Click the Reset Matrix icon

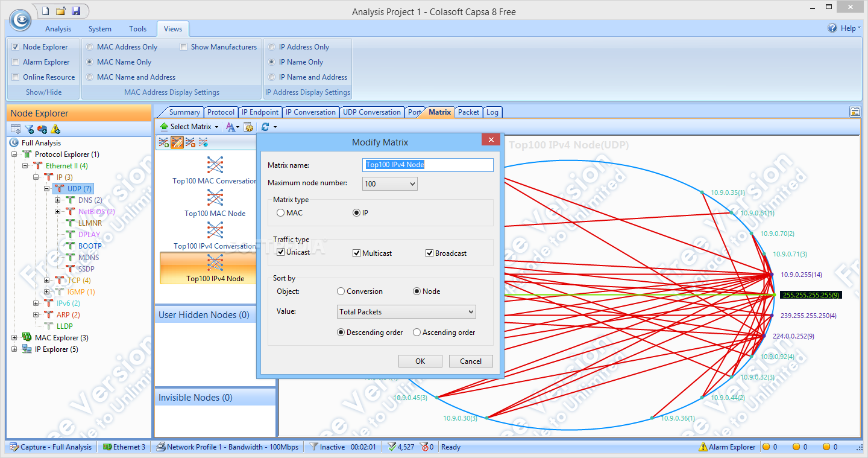pos(203,142)
